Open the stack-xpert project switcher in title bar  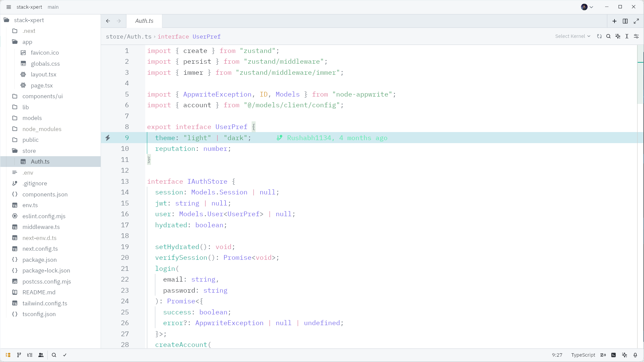[x=30, y=7]
